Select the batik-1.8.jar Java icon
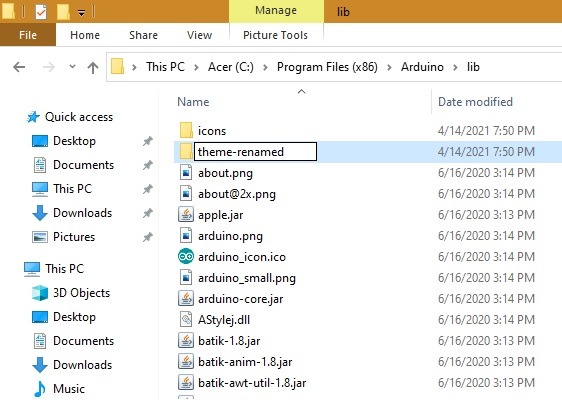The height and width of the screenshot is (405, 562). [x=186, y=340]
